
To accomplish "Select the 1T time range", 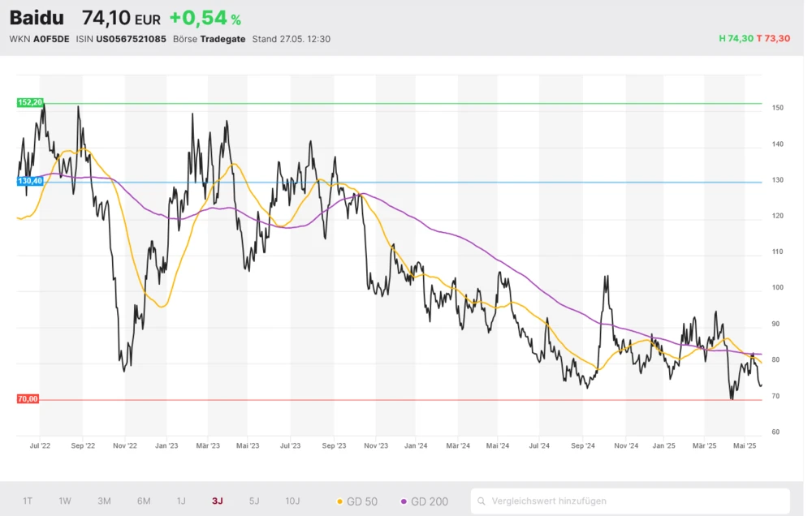I will click(28, 501).
